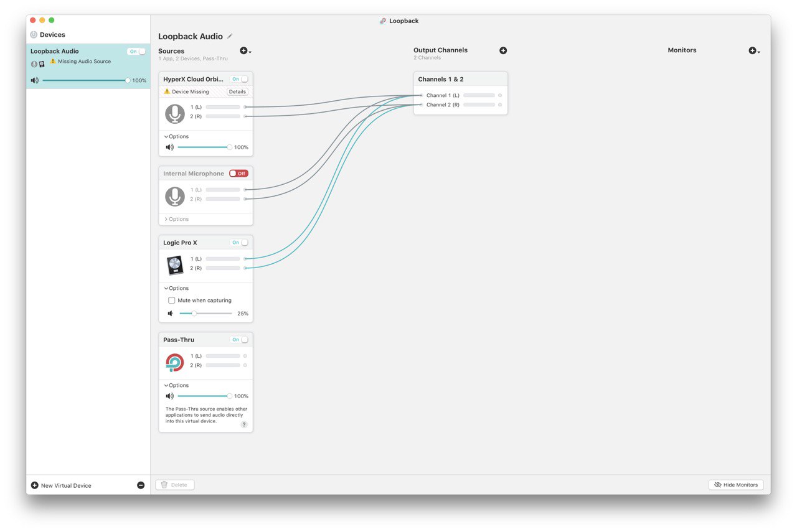Click Channel 1 (L) output label

(443, 95)
